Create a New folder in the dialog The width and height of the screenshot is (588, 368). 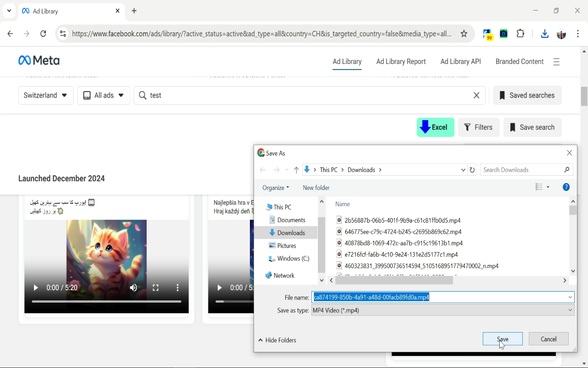(316, 187)
